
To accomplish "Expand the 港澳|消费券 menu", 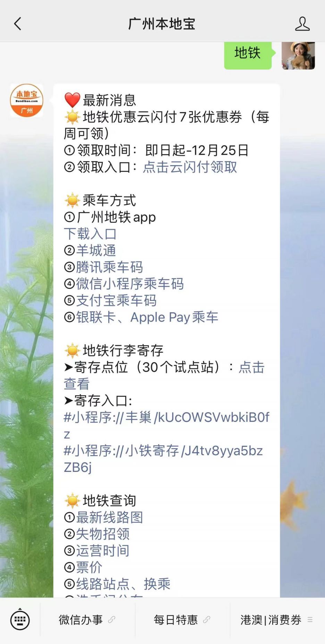I will point(277,620).
